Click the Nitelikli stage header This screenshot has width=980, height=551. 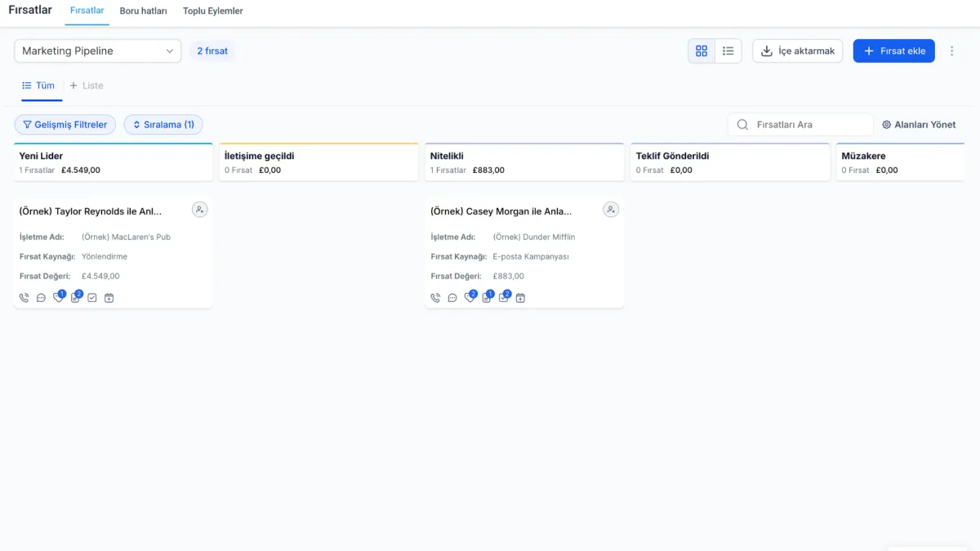coord(525,162)
